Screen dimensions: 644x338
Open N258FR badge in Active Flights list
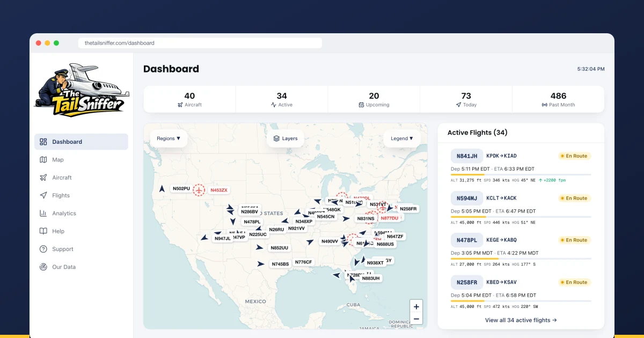tap(467, 282)
